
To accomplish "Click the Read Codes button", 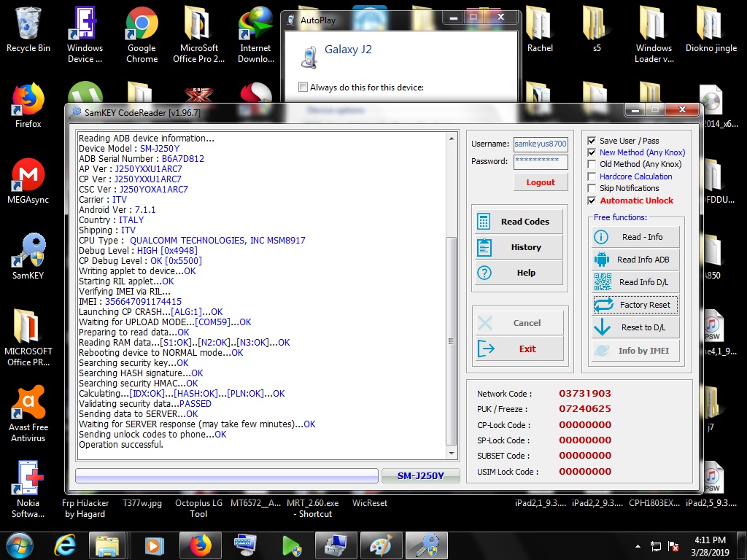I will 519,222.
